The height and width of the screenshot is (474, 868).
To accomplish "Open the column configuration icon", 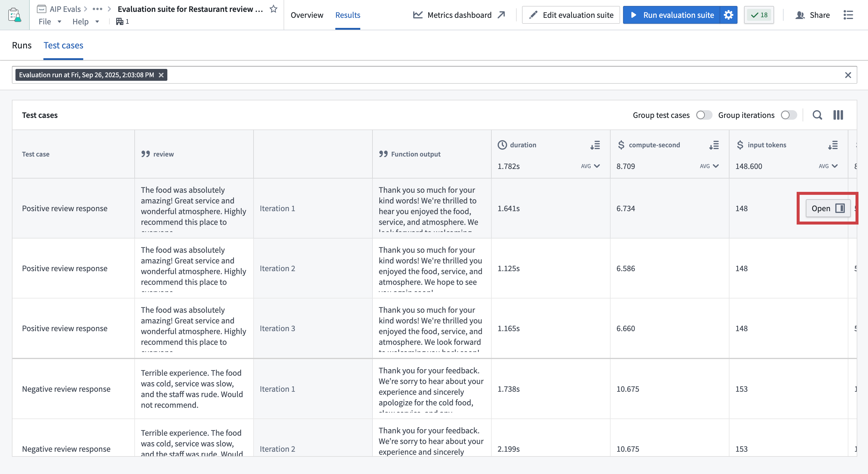I will [838, 115].
